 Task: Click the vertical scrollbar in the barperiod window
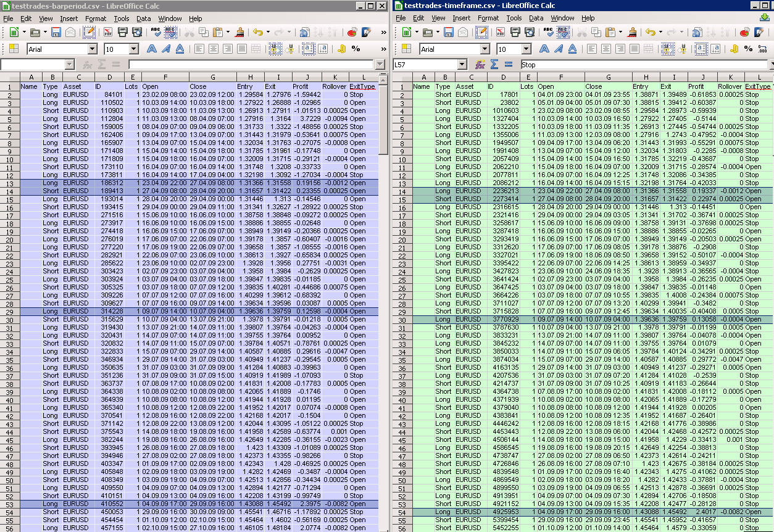(383, 247)
